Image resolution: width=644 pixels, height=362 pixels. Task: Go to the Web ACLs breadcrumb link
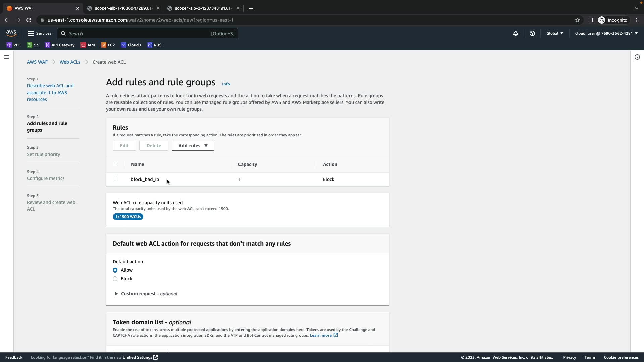(70, 62)
